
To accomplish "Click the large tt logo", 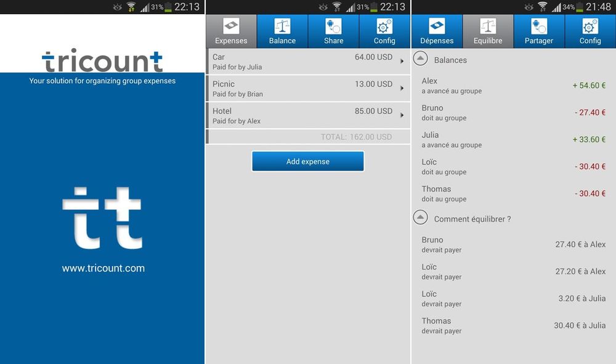I will click(x=102, y=218).
